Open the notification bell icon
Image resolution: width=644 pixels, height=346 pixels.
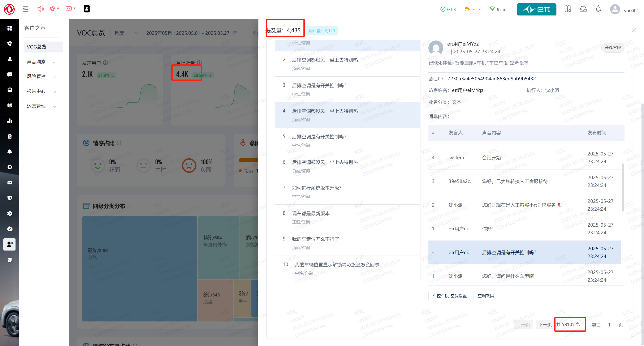[598, 9]
